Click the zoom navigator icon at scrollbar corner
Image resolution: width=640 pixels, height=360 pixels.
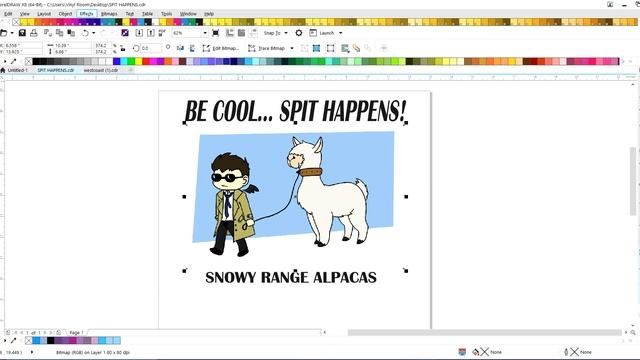point(633,333)
